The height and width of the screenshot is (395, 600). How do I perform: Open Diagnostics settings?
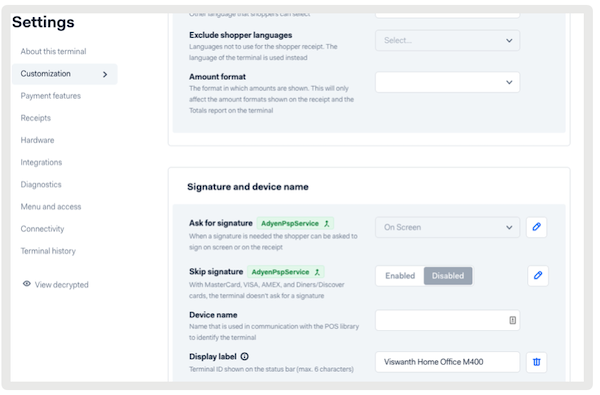click(41, 184)
